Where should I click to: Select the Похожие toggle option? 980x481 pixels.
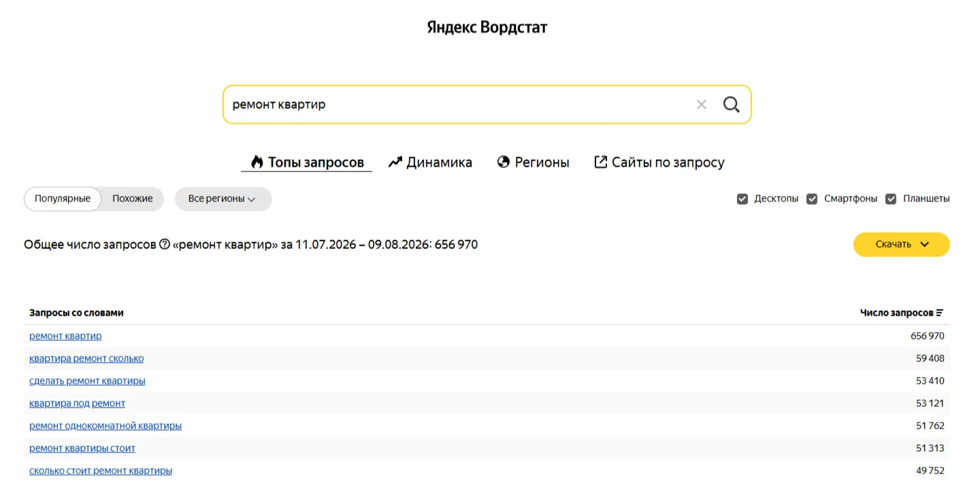point(133,199)
